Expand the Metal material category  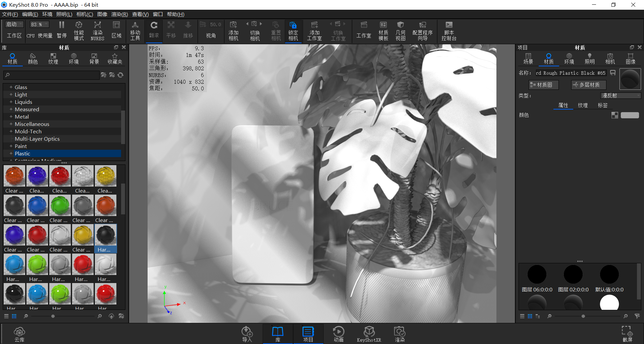[x=11, y=117]
